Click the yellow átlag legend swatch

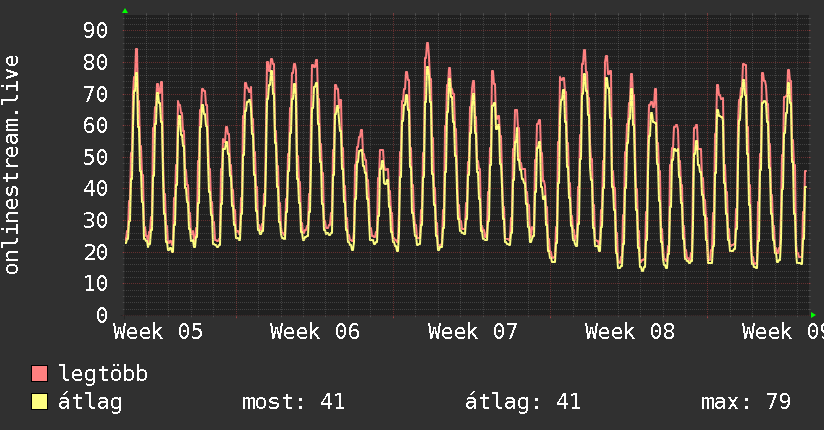click(39, 402)
